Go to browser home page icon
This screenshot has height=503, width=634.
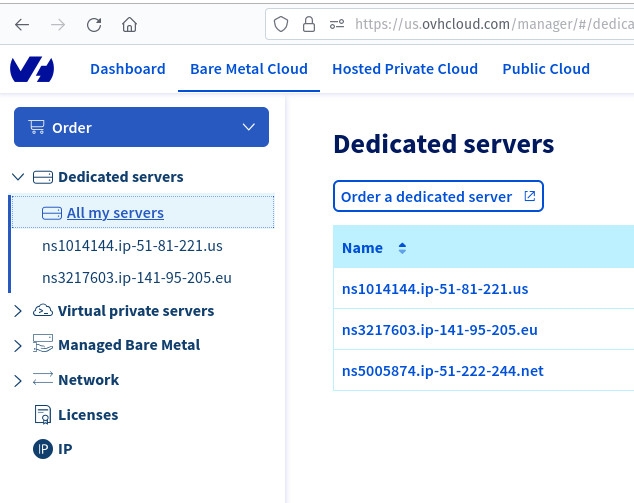[x=129, y=24]
